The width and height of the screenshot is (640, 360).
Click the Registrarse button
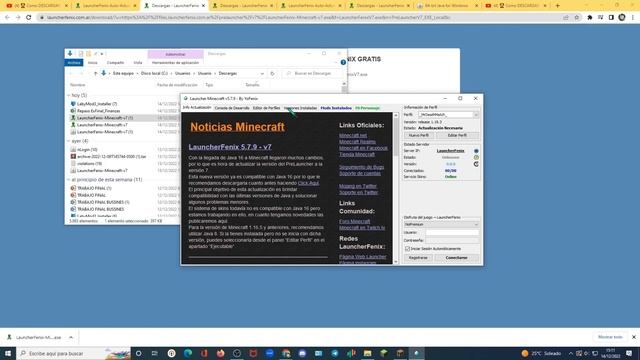coord(418,258)
